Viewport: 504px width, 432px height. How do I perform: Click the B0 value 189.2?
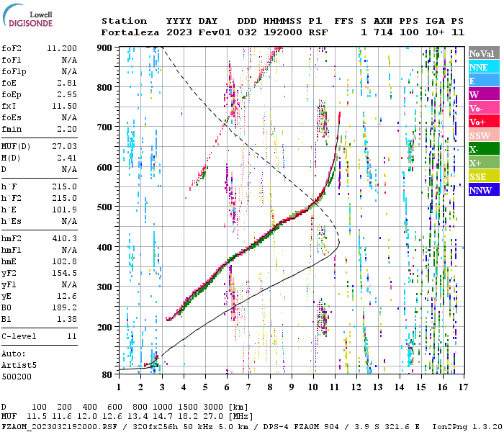pos(64,307)
